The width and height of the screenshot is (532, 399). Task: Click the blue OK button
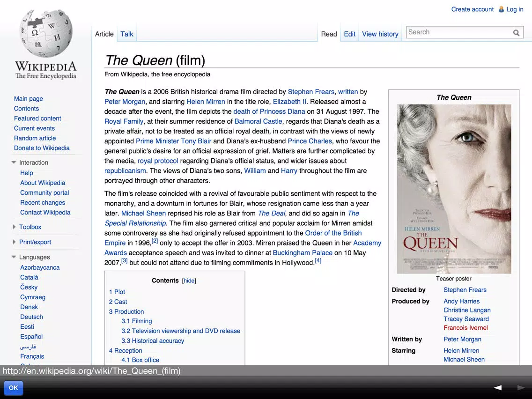(x=14, y=388)
